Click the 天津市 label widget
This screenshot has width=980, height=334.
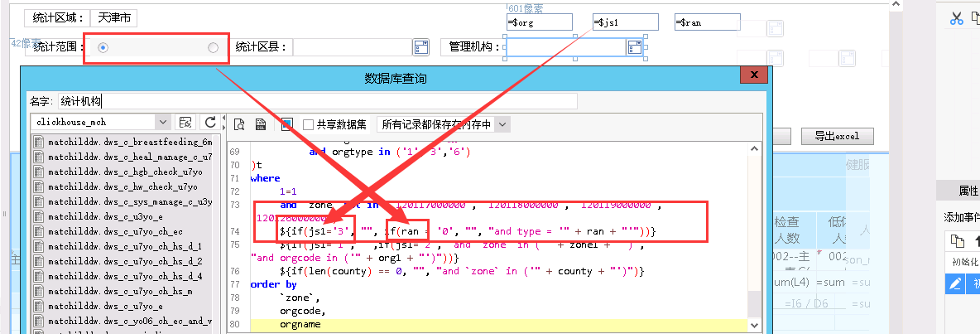113,18
